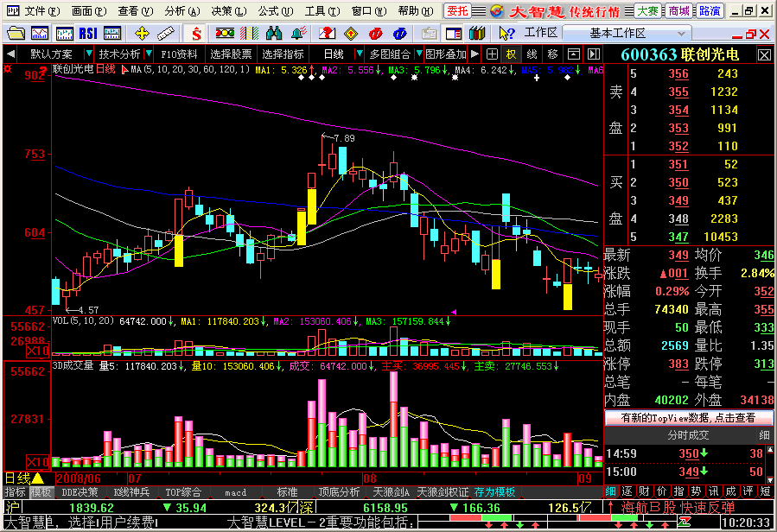777x532 pixels.
Task: Click the F10资料 button
Action: [179, 54]
